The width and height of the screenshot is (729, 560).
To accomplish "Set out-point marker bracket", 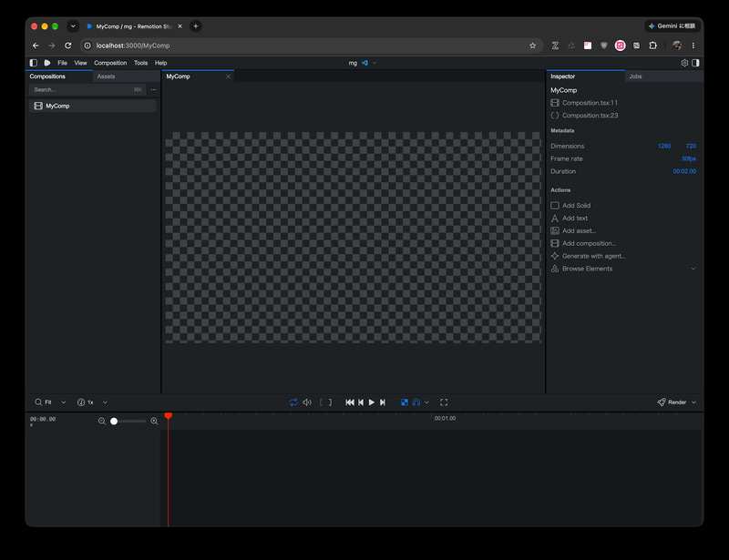I will click(330, 402).
